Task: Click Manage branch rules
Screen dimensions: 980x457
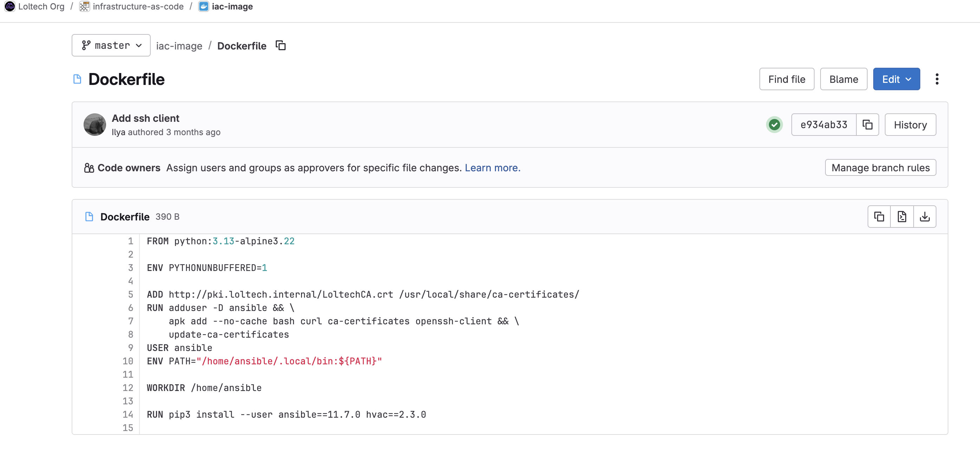Action: pos(880,168)
